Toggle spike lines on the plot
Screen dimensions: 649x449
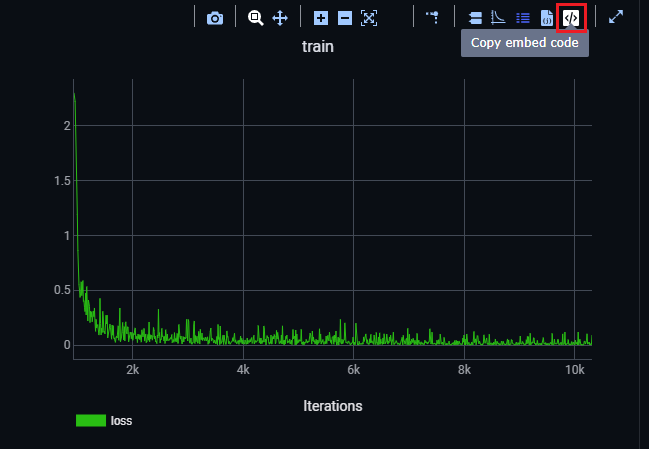point(433,17)
